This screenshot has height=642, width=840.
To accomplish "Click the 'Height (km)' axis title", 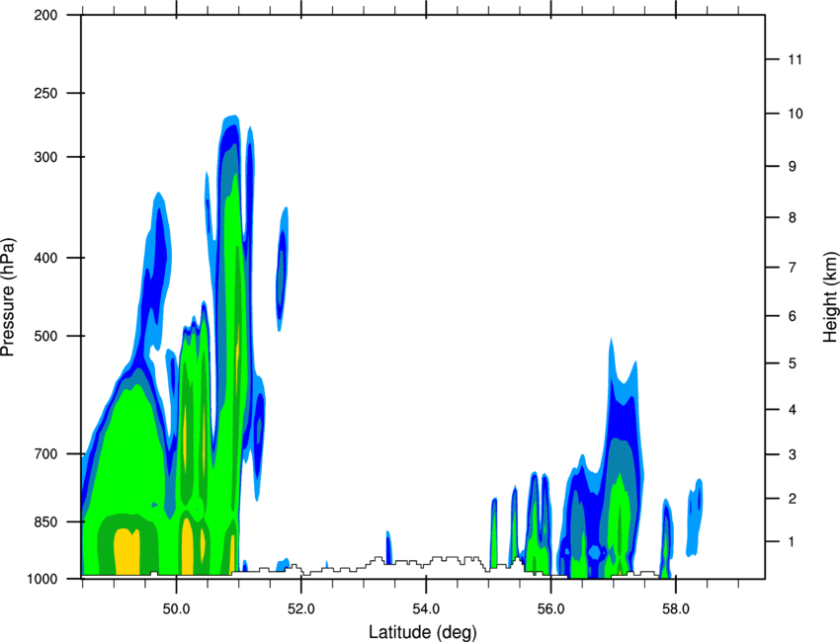I will [x=830, y=297].
